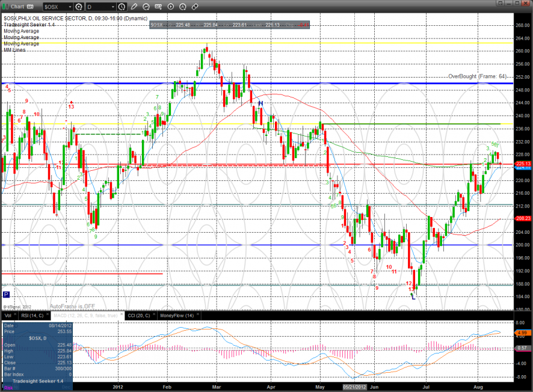Click the eSignal 2012 copyright text

[x=17, y=307]
